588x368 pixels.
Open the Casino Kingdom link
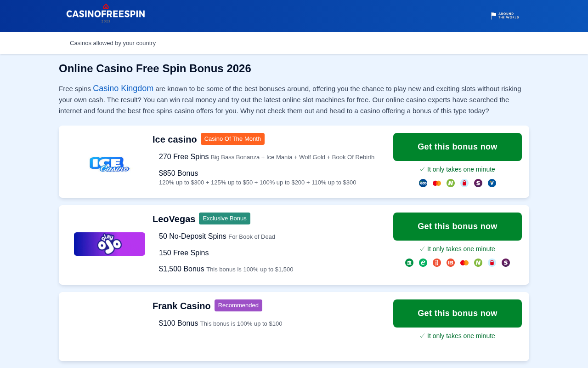point(123,88)
